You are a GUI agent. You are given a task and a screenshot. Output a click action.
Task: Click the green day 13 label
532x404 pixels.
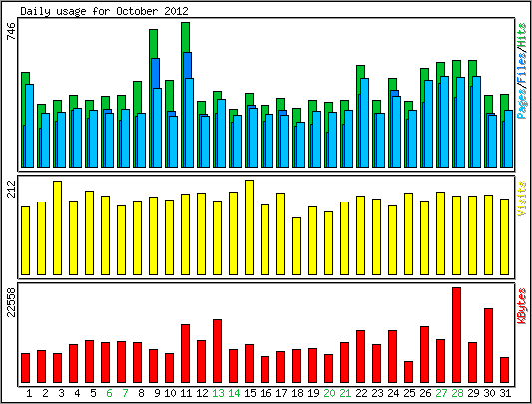218,393
